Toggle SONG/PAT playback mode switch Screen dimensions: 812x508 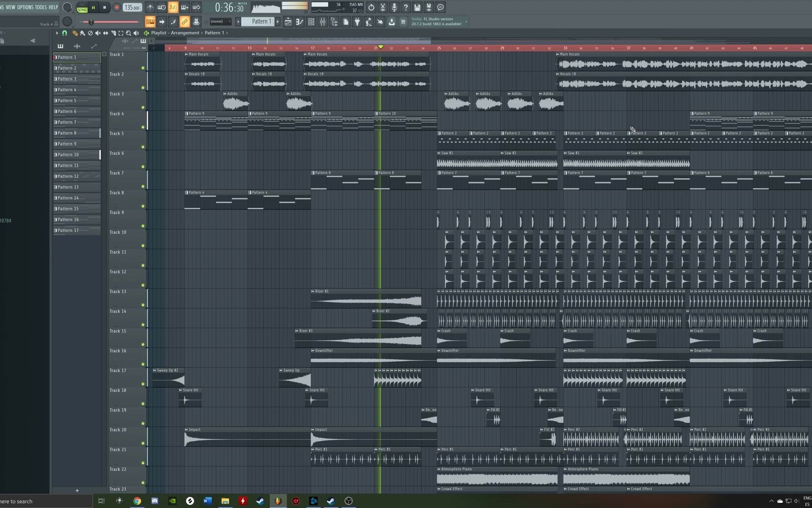click(x=82, y=8)
